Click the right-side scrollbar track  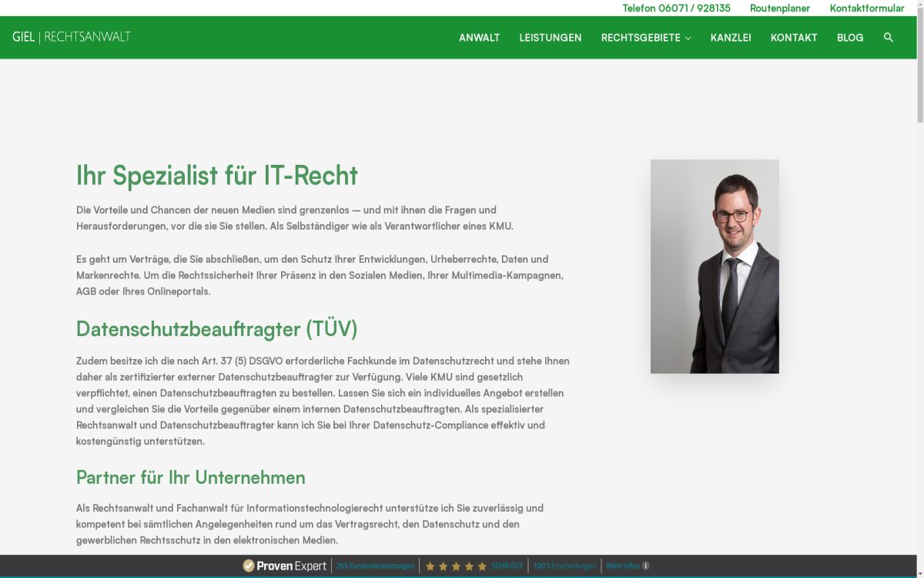tap(919, 308)
